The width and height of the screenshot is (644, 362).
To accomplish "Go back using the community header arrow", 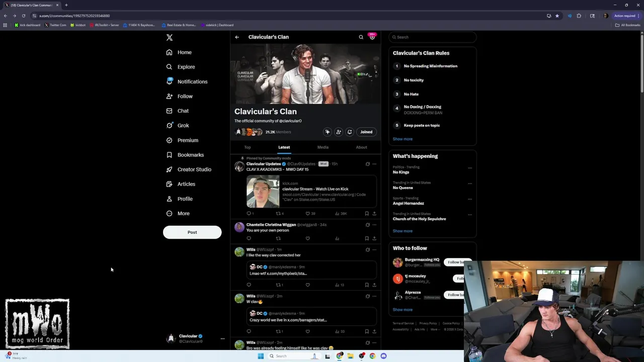I will pyautogui.click(x=237, y=37).
